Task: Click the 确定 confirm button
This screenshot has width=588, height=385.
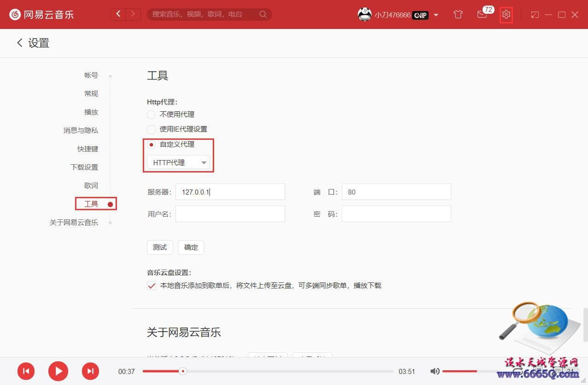Action: [191, 247]
